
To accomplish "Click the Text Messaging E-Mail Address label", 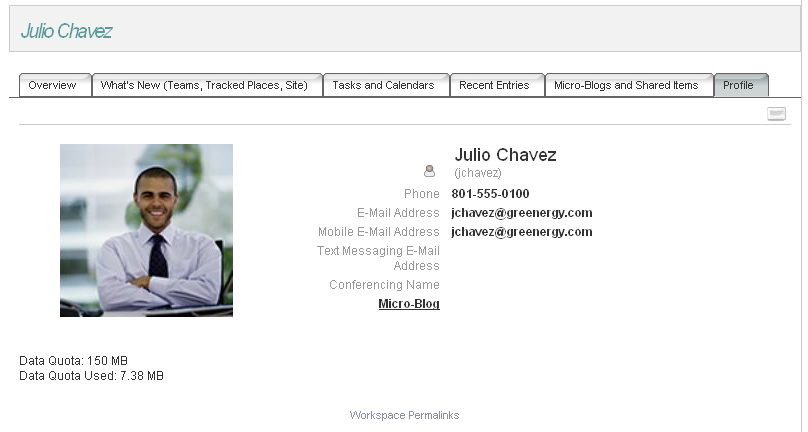I will click(378, 258).
